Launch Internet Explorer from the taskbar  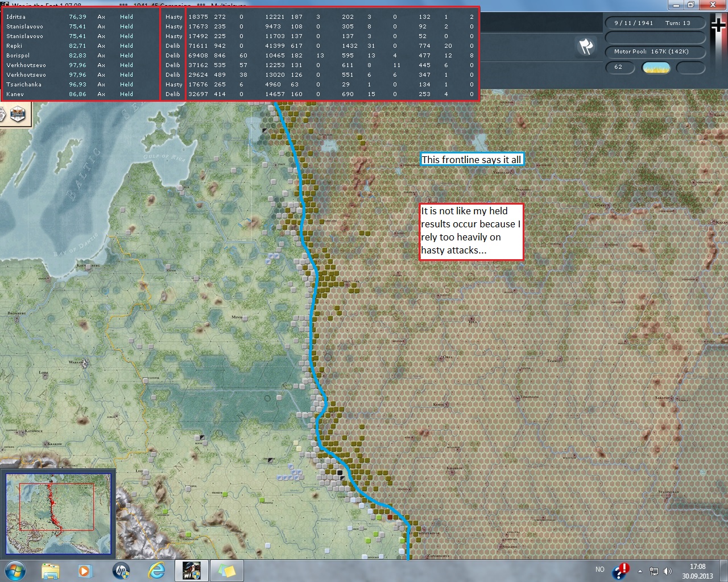[x=157, y=571]
